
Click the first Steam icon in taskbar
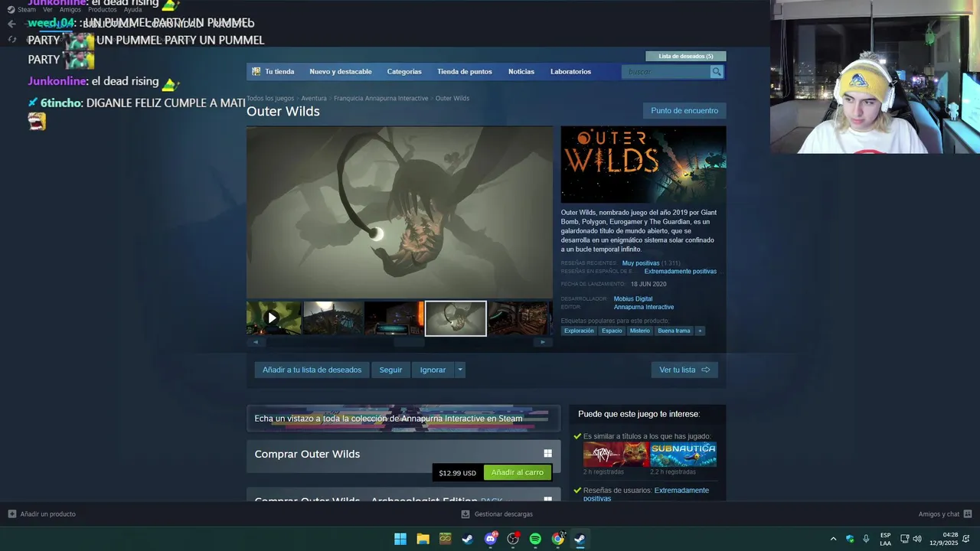coord(468,539)
